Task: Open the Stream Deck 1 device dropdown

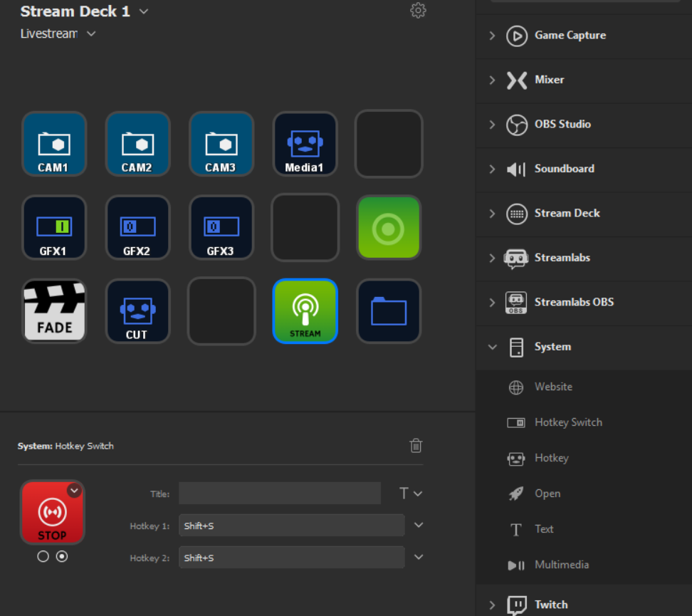Action: (x=144, y=11)
